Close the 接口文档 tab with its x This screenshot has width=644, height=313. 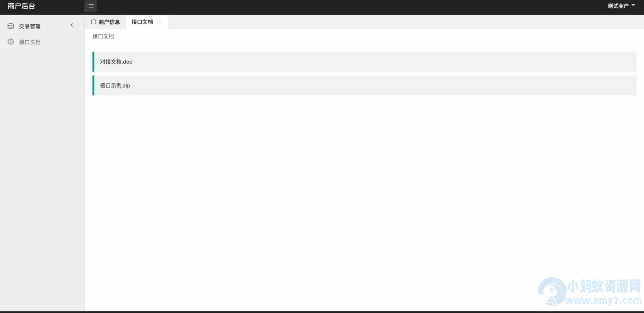point(159,22)
